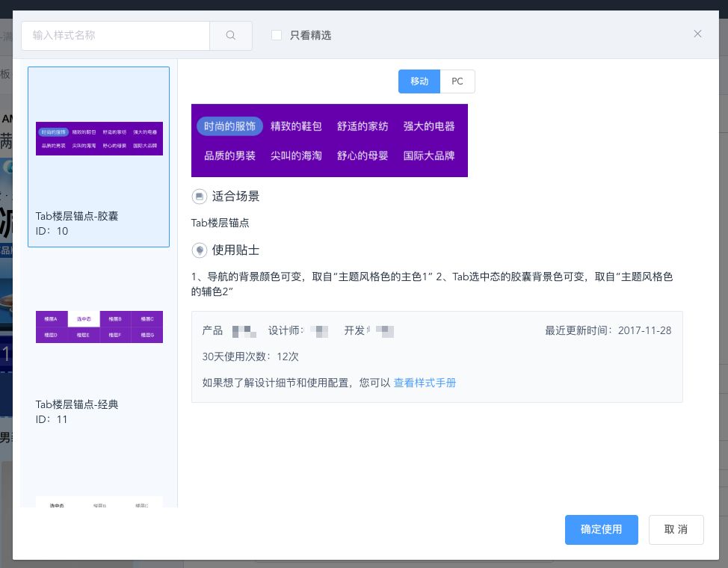This screenshot has width=728, height=568.
Task: Click the 舒心的母婴 navigation item
Action: click(x=363, y=155)
